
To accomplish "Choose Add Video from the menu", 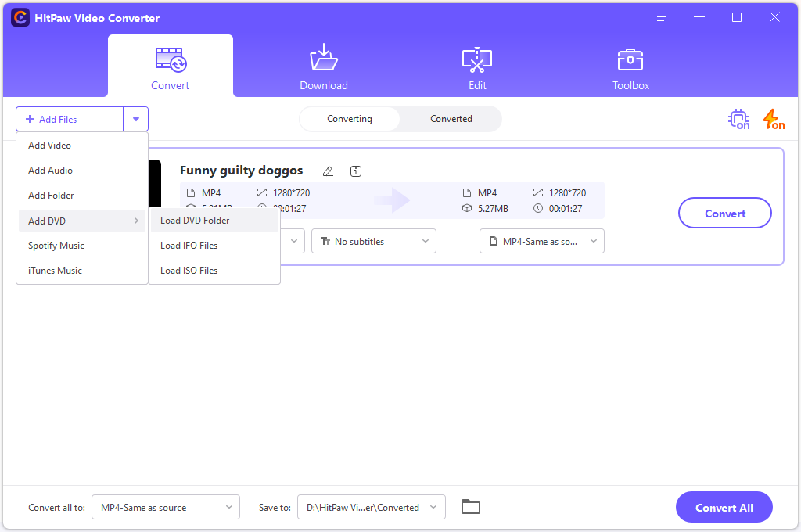I will click(81, 146).
